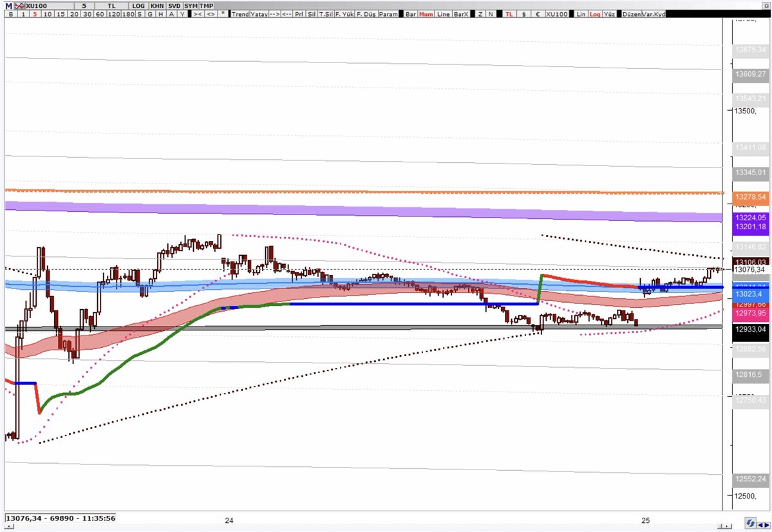The height and width of the screenshot is (532, 772).
Task: Click the N toolbar button
Action: click(491, 14)
